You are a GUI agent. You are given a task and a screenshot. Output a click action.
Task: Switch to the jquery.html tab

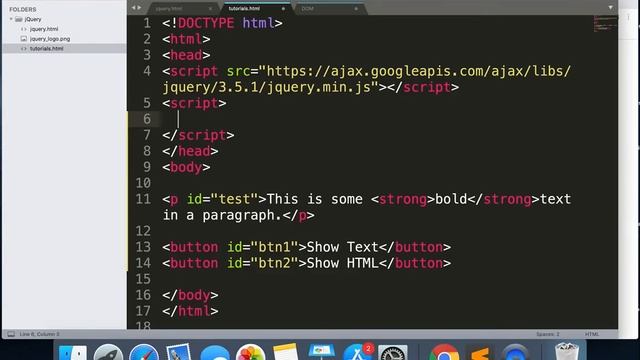pyautogui.click(x=169, y=9)
